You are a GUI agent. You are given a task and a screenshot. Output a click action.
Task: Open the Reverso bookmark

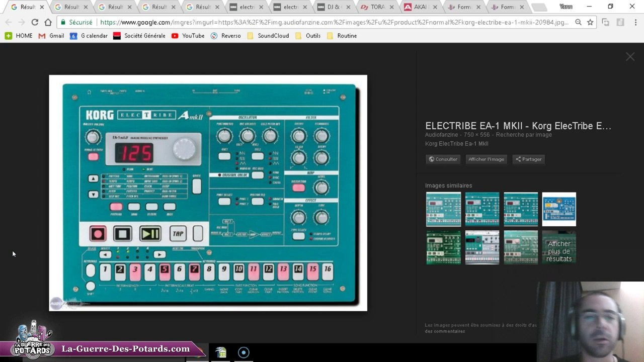click(225, 36)
